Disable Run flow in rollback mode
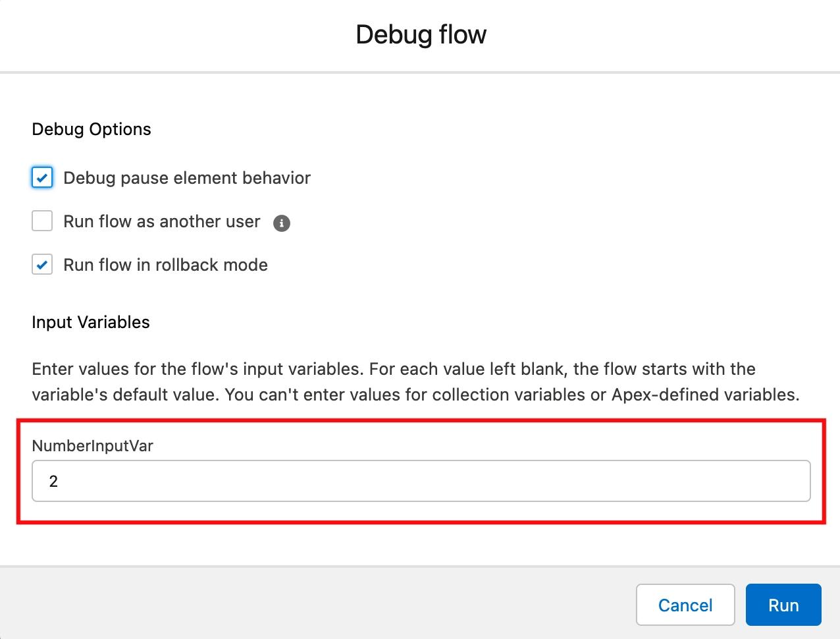 coord(41,264)
